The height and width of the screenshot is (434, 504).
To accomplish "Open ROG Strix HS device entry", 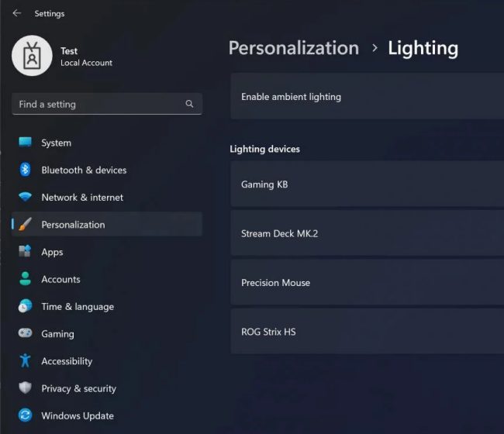I will [x=367, y=332].
